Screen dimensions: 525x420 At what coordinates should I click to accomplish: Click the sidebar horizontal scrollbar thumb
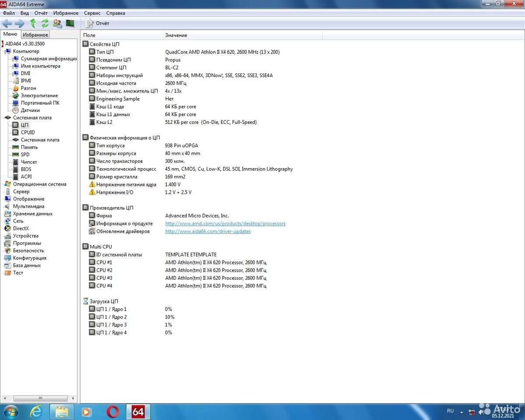pyautogui.click(x=40, y=399)
